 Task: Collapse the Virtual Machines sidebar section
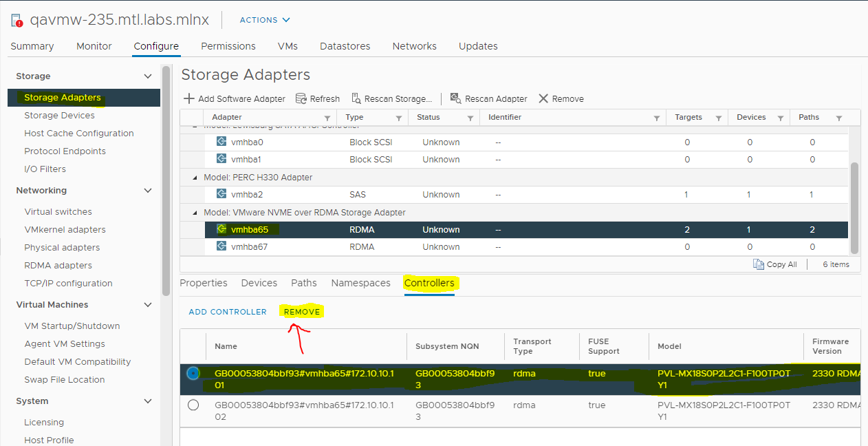click(147, 304)
